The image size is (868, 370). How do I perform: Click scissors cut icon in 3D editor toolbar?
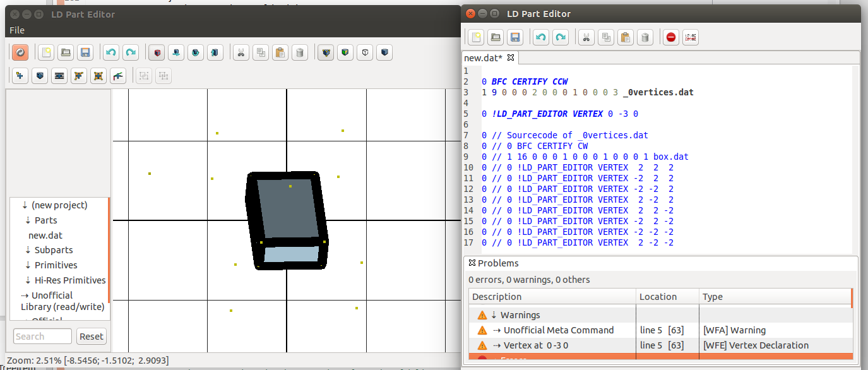click(x=240, y=52)
